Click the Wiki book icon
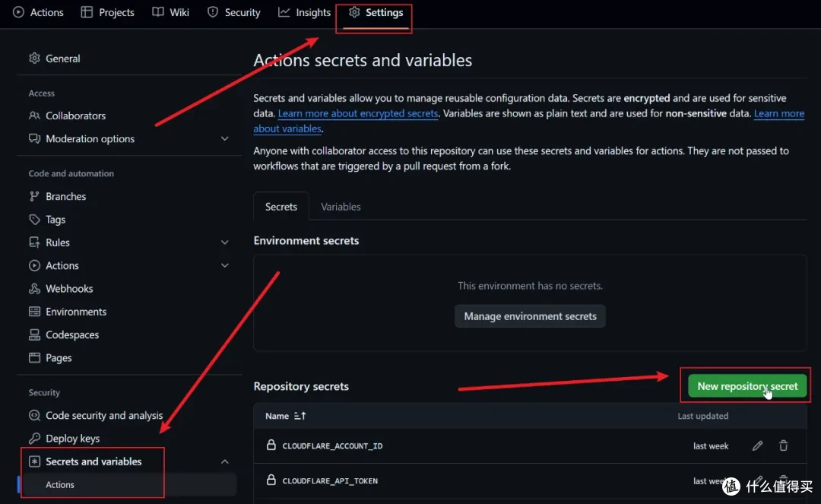 click(x=157, y=12)
